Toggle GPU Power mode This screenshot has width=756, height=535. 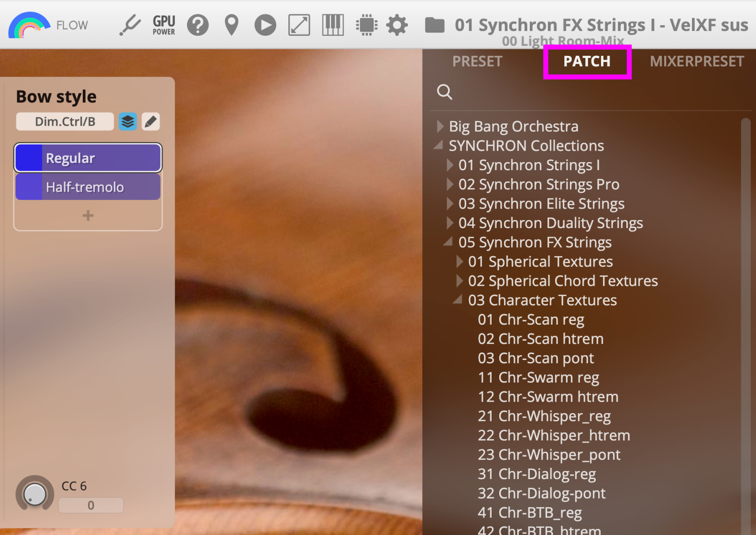[x=164, y=25]
